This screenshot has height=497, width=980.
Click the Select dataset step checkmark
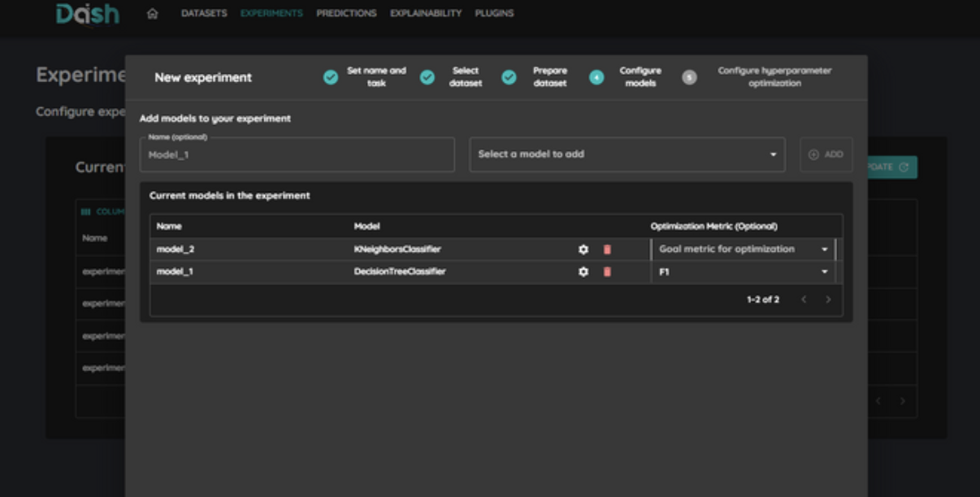(427, 77)
